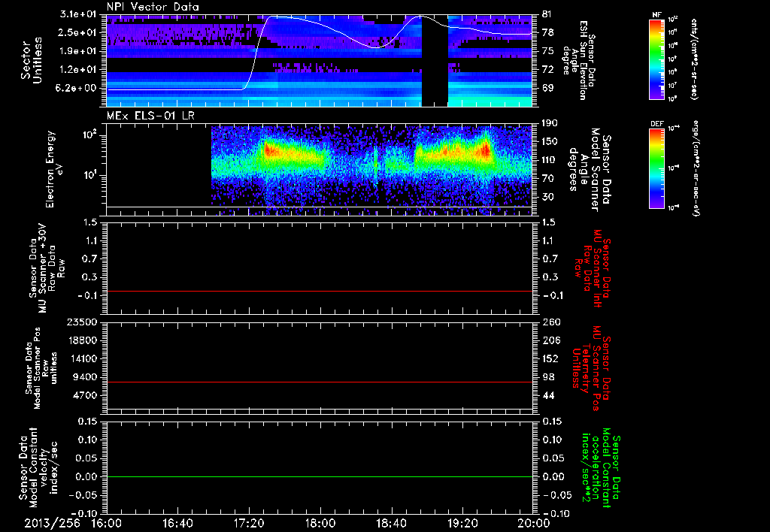The image size is (770, 532).
Task: Click the '69' sun elevation tick value
Action: (548, 88)
